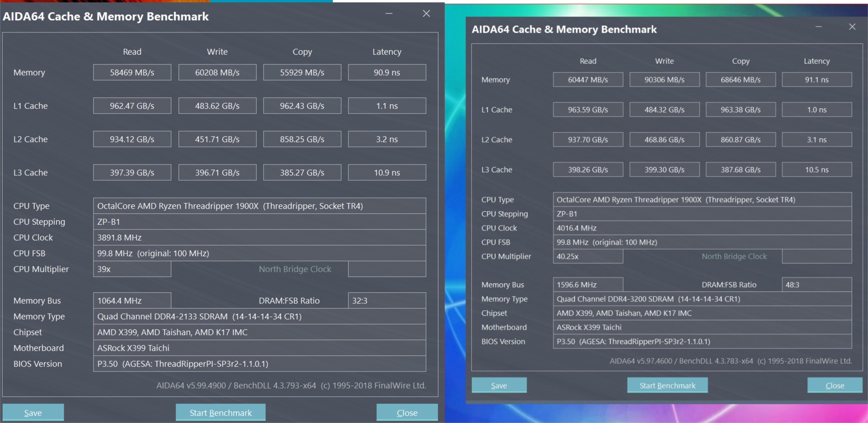The image size is (868, 423).
Task: Click the 39x CPU Multiplier field
Action: click(x=132, y=269)
